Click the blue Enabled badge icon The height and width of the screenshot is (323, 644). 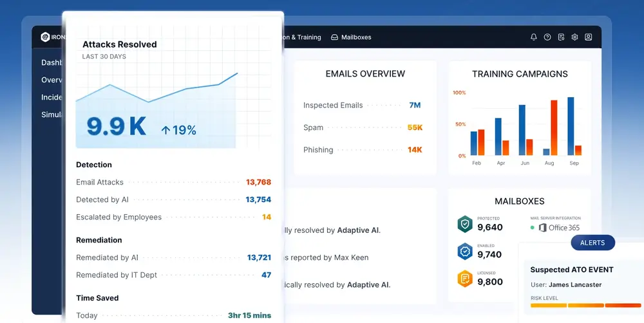coord(464,251)
